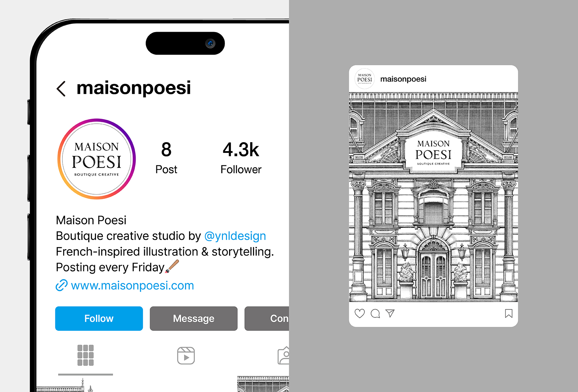Open the building illustration post image
The height and width of the screenshot is (392, 578).
point(433,197)
